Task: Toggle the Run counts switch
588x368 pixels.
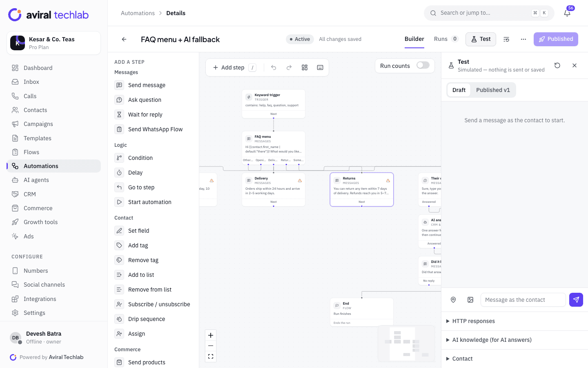Action: pos(423,65)
